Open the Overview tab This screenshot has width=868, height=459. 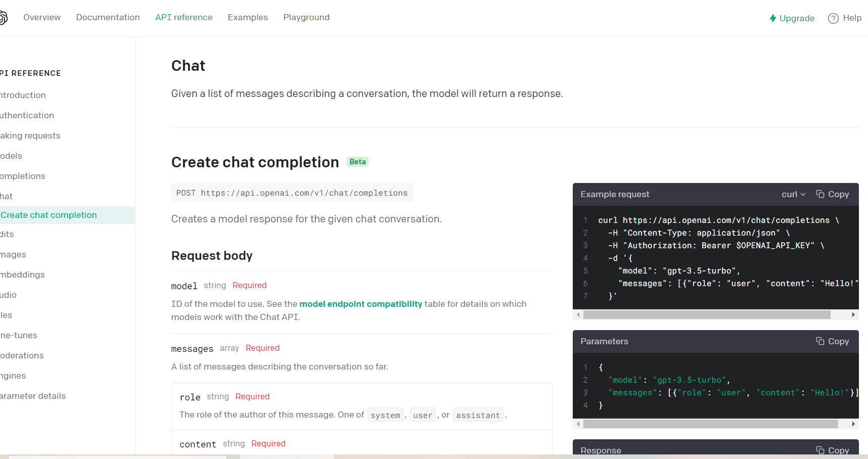tap(42, 17)
